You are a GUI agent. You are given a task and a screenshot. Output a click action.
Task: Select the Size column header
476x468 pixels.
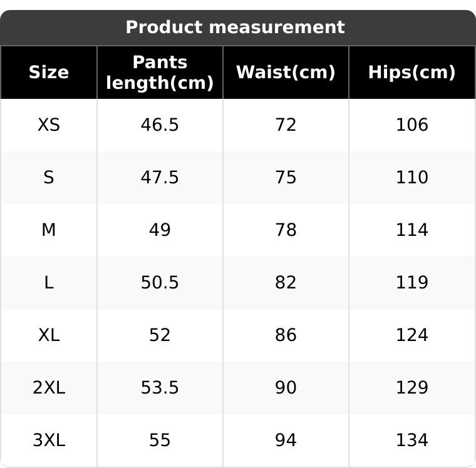pyautogui.click(x=49, y=73)
